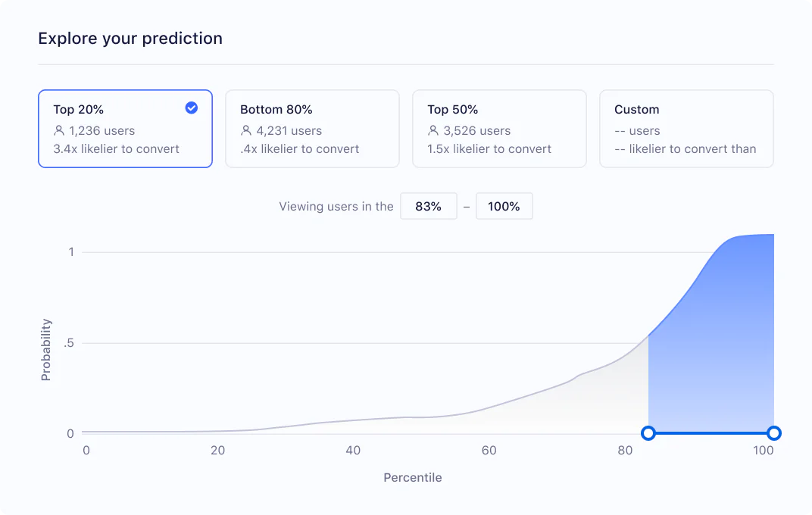Edit the 83% lower percentile field

coord(428,206)
